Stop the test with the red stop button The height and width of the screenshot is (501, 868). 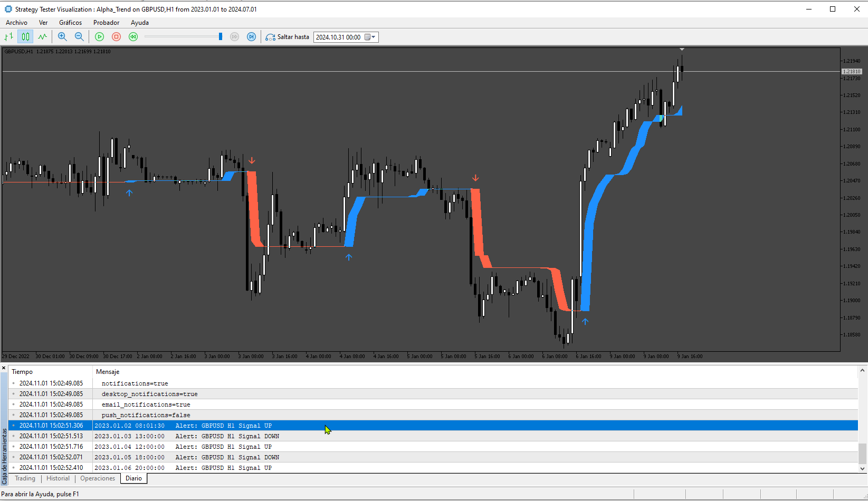coord(116,36)
